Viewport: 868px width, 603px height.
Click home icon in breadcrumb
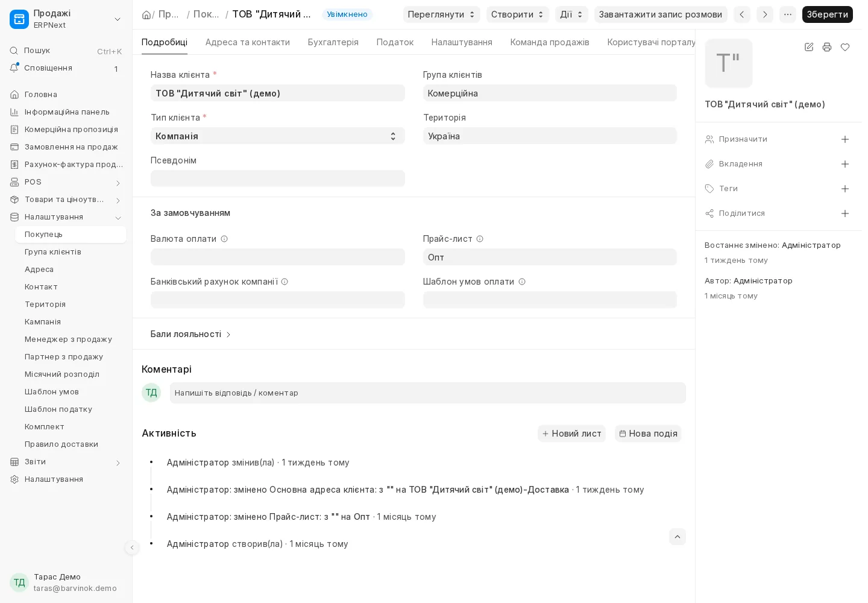[146, 14]
